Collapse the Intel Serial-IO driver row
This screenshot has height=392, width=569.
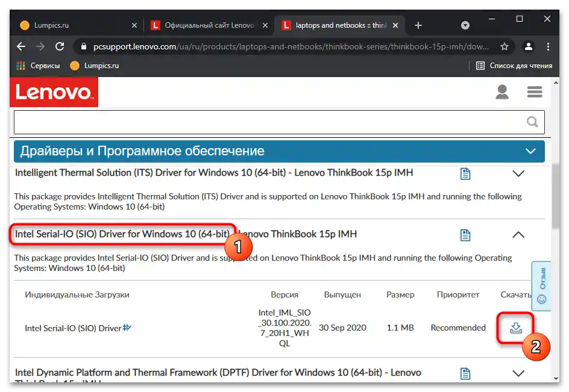tap(518, 235)
